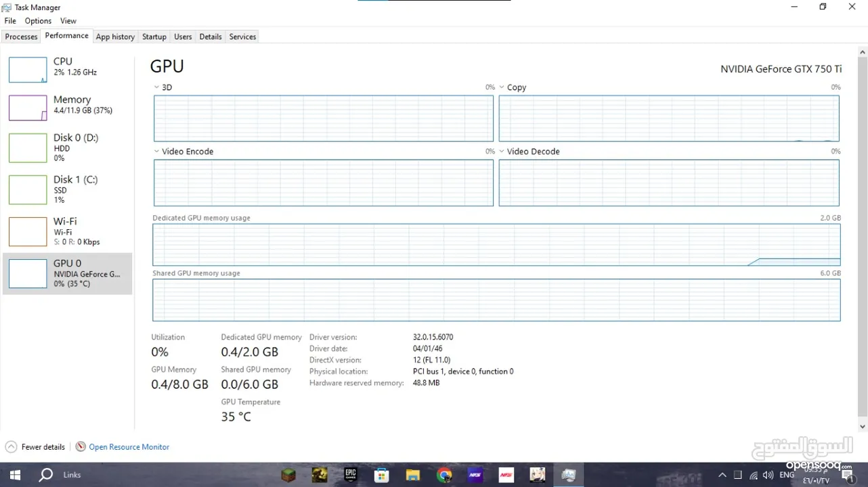
Task: Click the ENG language indicator
Action: [x=787, y=475]
